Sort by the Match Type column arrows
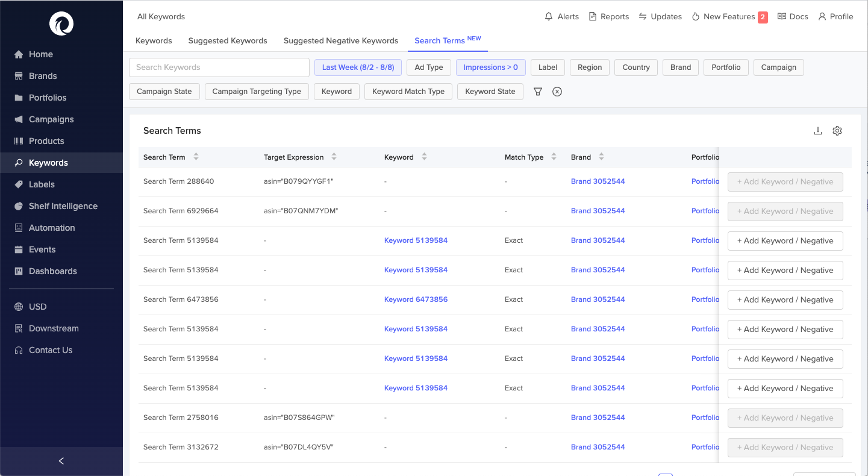Screen dimensions: 868x476 pyautogui.click(x=554, y=157)
